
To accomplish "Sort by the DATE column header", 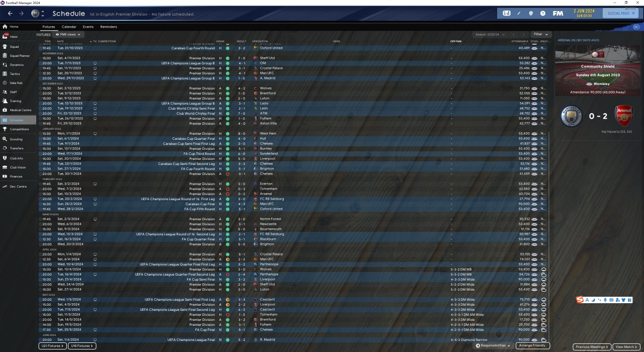I will pos(60,41).
